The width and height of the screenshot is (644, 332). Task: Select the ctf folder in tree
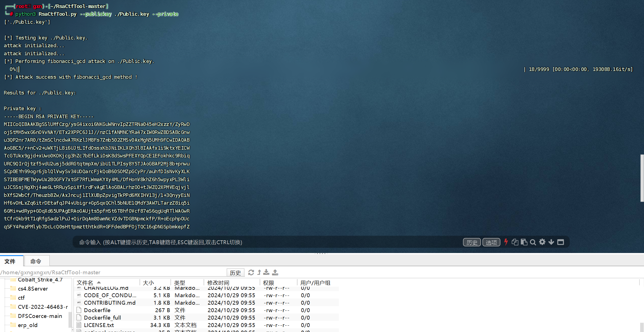[21, 298]
